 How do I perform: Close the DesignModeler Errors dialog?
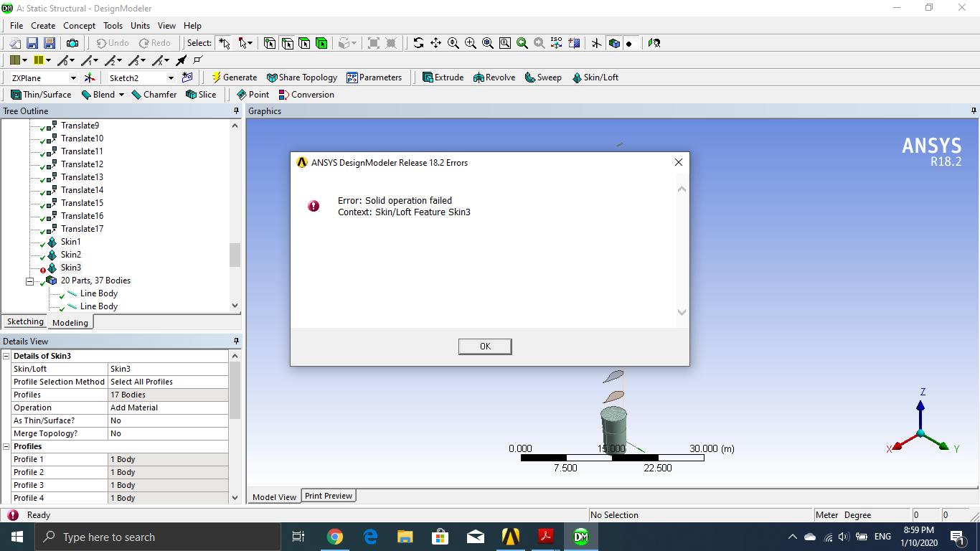click(678, 162)
